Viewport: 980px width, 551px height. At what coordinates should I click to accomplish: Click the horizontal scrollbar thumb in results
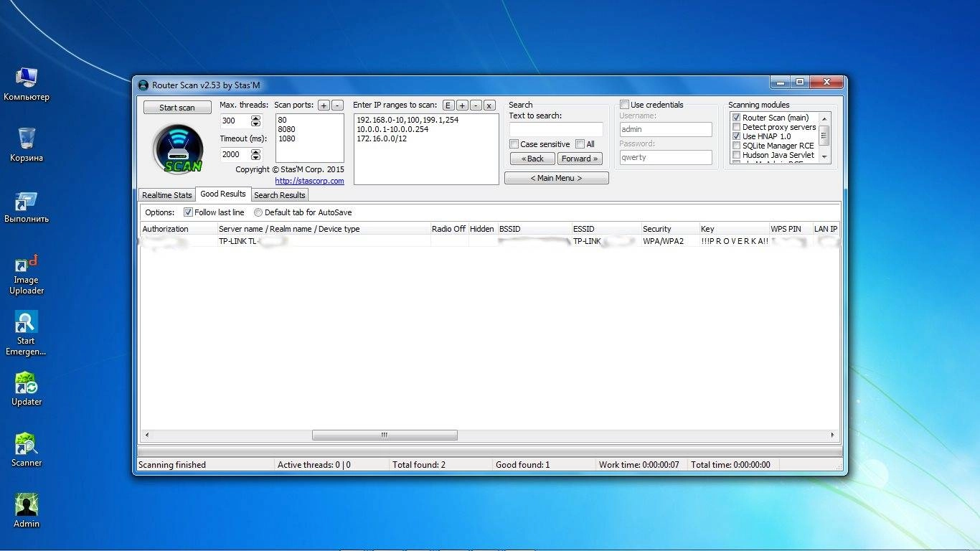click(x=385, y=435)
